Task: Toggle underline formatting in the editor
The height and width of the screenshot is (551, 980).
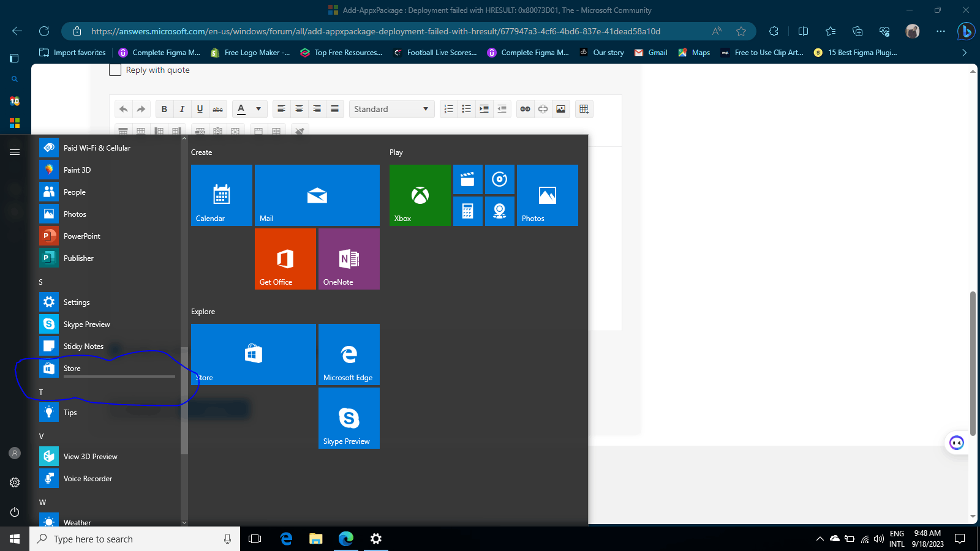Action: point(200,109)
